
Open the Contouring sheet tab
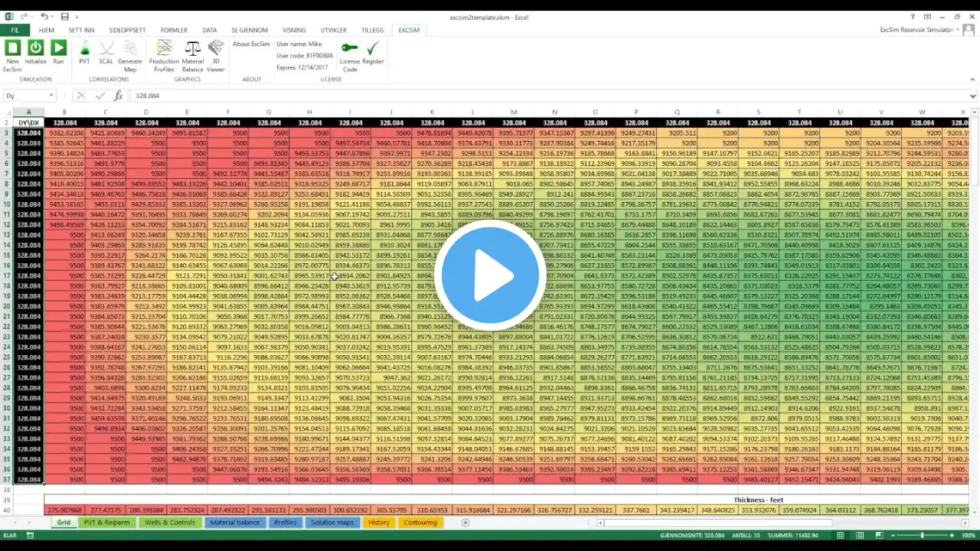pyautogui.click(x=420, y=523)
